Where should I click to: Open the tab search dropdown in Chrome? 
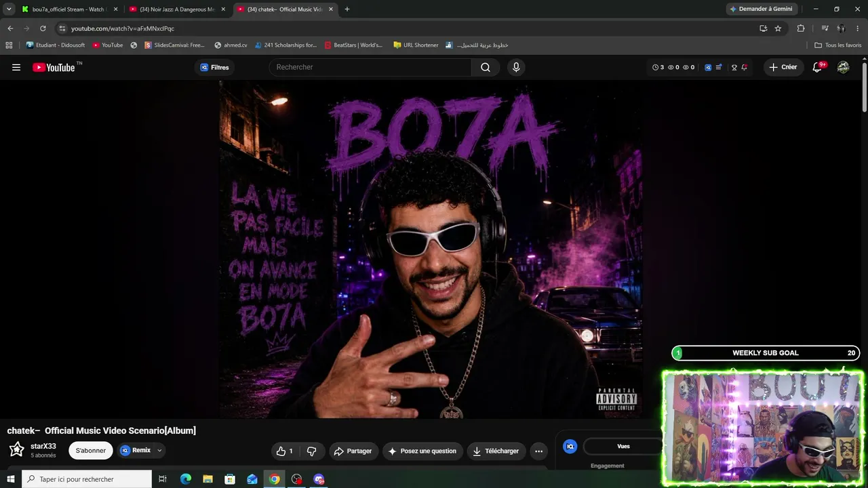pyautogui.click(x=9, y=9)
